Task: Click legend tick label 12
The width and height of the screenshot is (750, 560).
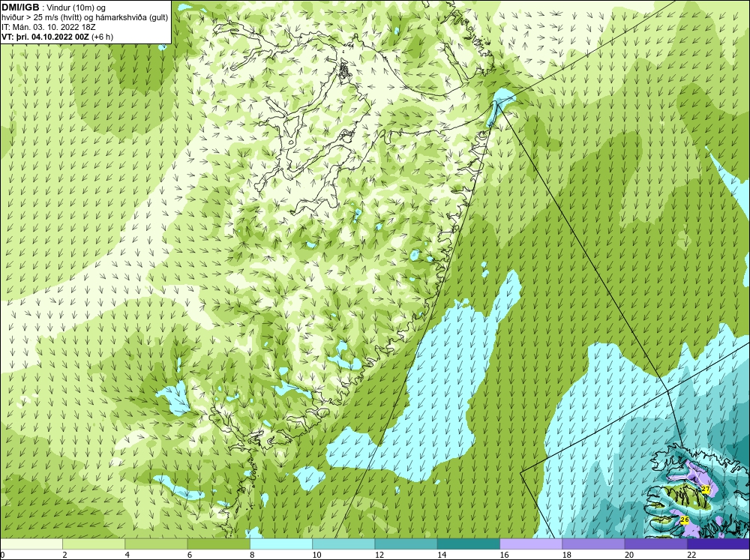Action: pos(379,555)
